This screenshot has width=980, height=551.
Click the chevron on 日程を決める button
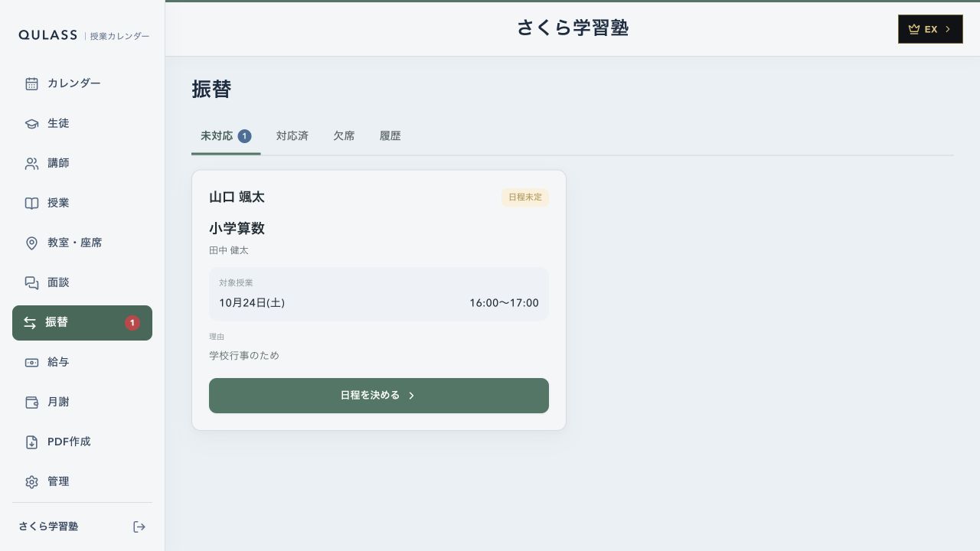pyautogui.click(x=411, y=396)
